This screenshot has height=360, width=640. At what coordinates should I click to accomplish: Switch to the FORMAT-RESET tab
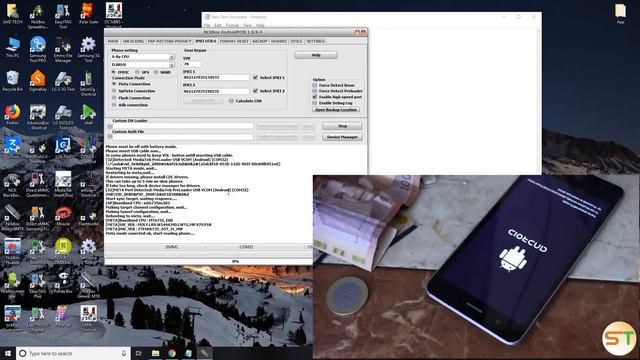[x=234, y=41]
